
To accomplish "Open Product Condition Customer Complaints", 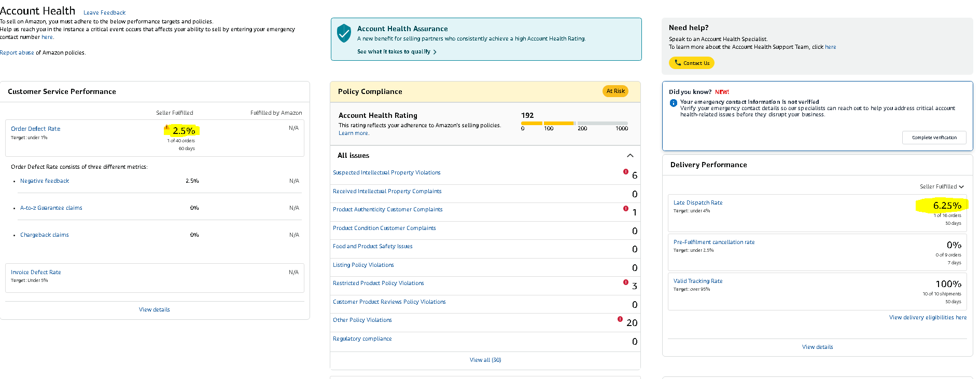I will (384, 228).
